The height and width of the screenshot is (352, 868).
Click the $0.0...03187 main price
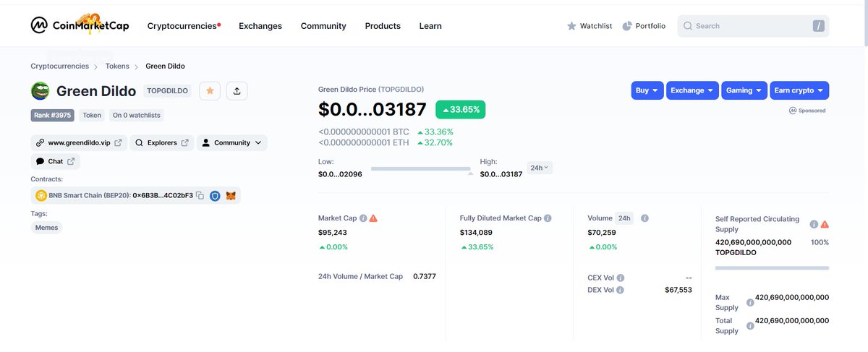click(x=373, y=110)
